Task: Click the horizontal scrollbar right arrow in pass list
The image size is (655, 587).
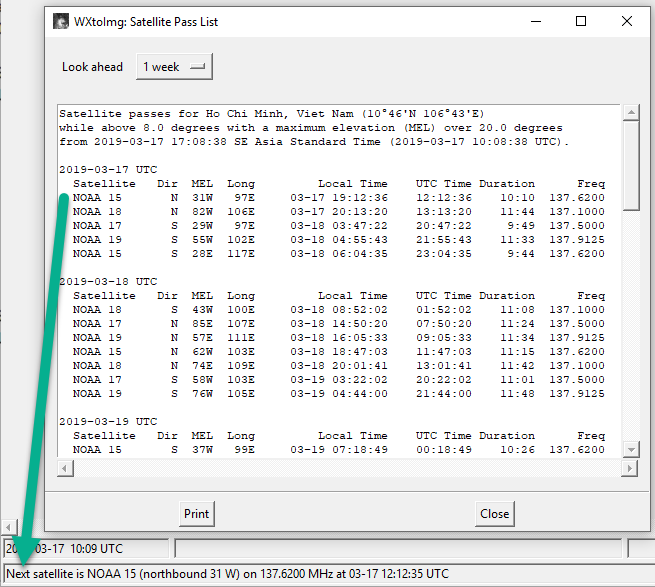Action: 629,468
